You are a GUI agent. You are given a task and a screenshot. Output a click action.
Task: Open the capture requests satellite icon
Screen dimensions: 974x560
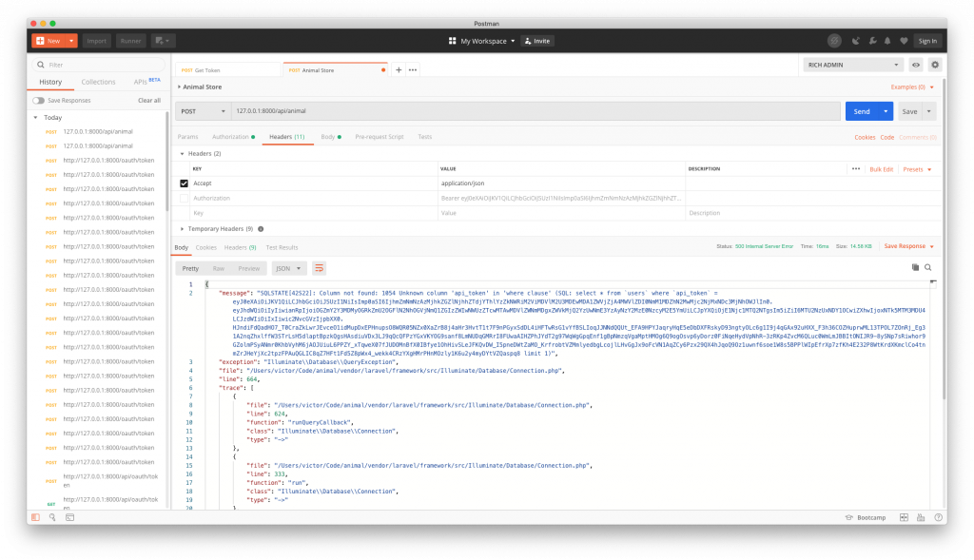tap(856, 41)
